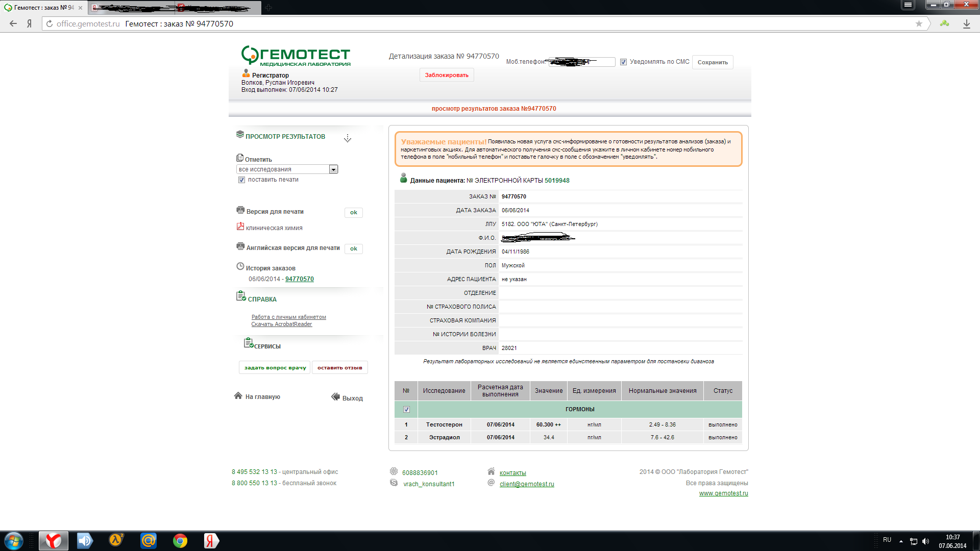Open a new browser tab
Image resolution: width=980 pixels, height=551 pixels.
point(268,8)
